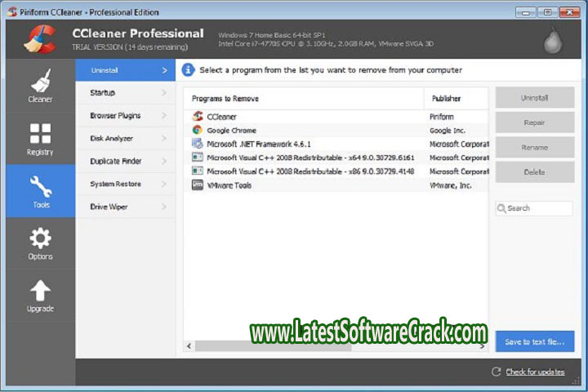This screenshot has height=392, width=588.
Task: Select the Drive Wiper label
Action: (x=109, y=207)
